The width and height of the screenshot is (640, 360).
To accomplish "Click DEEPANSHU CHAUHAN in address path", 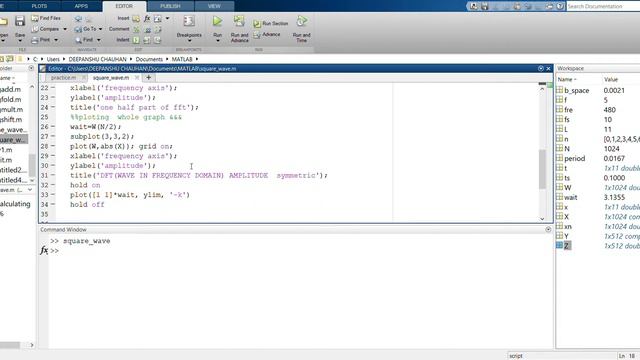I will point(98,59).
